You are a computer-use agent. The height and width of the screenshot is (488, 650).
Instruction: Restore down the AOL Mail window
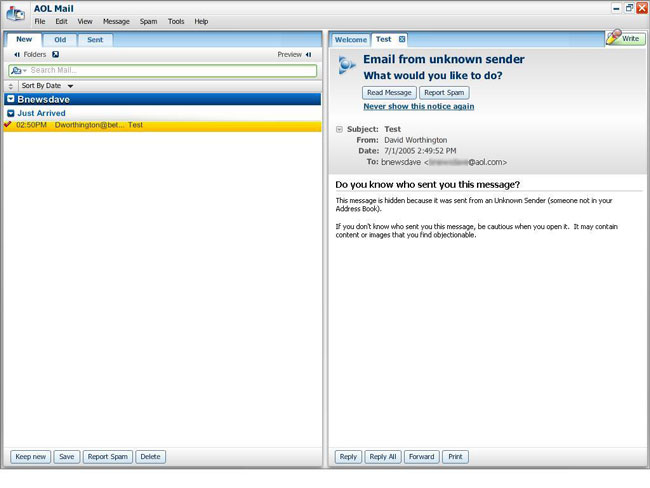tap(629, 8)
